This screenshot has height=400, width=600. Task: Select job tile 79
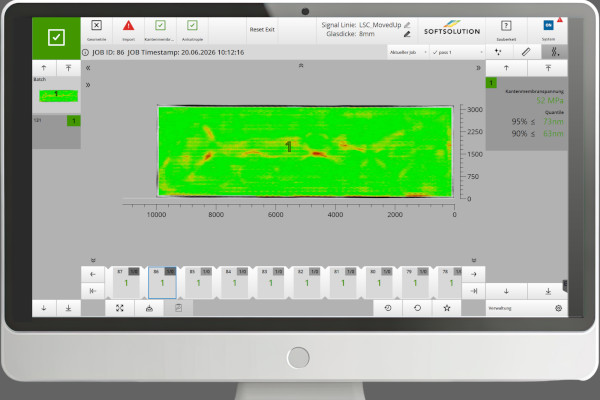[415, 282]
